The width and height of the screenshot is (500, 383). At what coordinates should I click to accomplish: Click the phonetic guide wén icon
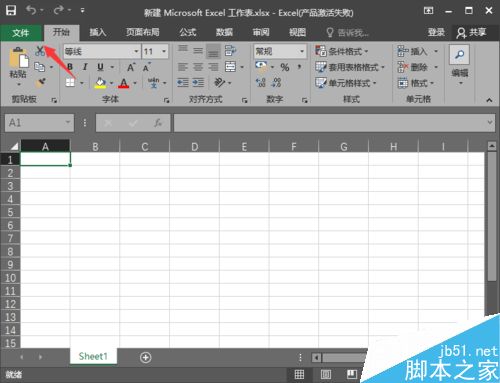click(153, 82)
